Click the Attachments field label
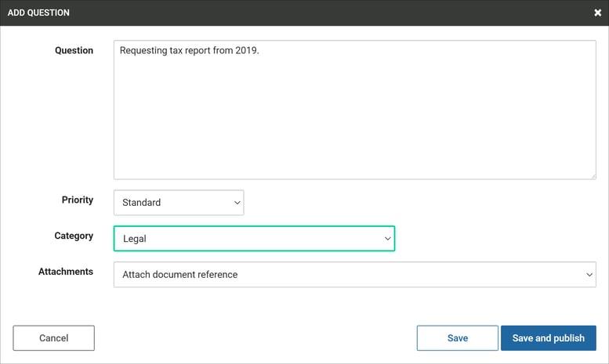Viewport: 609px width, 364px height. coord(66,272)
